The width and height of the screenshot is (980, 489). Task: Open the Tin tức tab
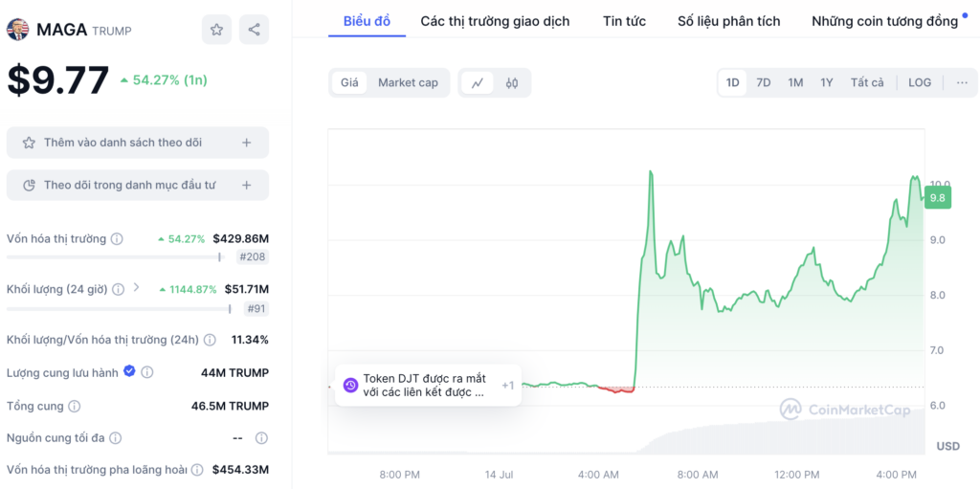pyautogui.click(x=624, y=21)
